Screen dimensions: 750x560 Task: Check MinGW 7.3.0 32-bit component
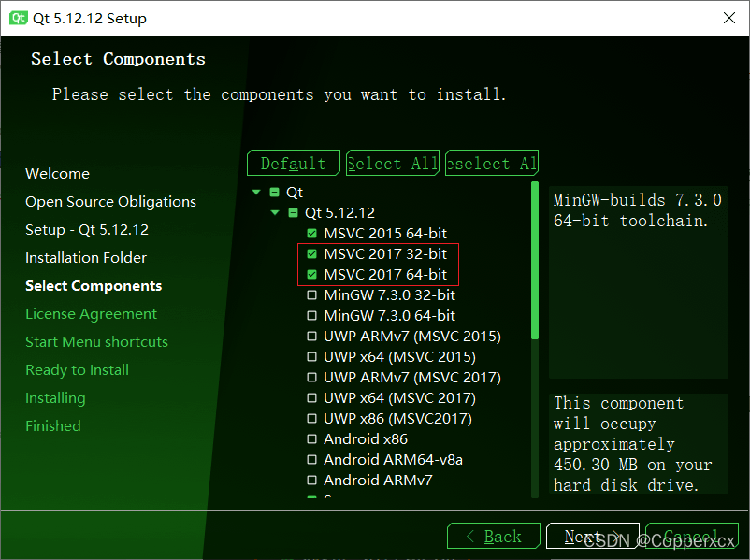click(x=311, y=295)
